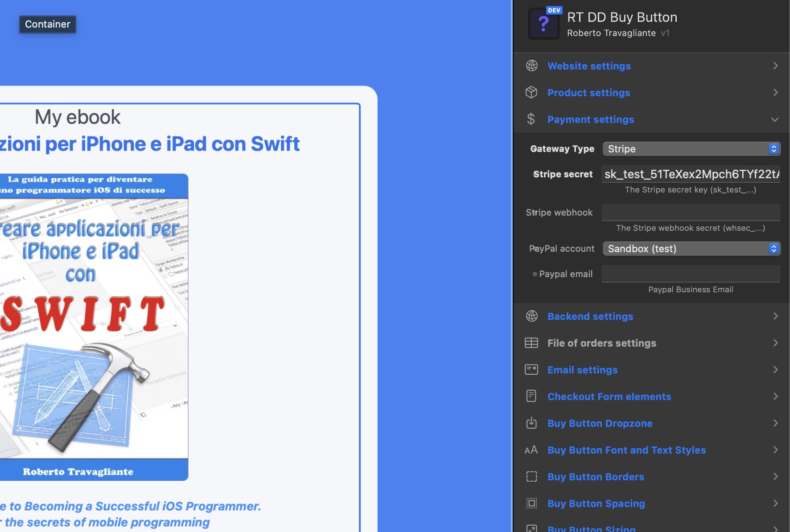
Task: Open the Buy Button Spacing label
Action: click(596, 503)
